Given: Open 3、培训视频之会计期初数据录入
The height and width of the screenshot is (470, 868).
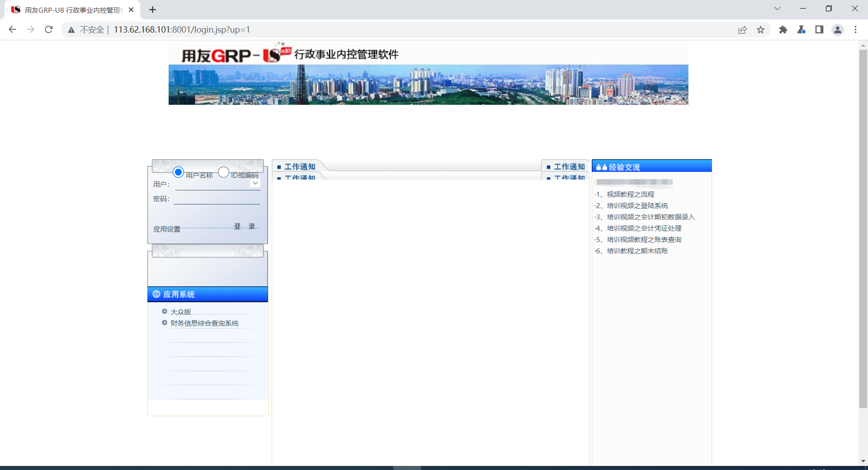Looking at the screenshot, I should 646,217.
